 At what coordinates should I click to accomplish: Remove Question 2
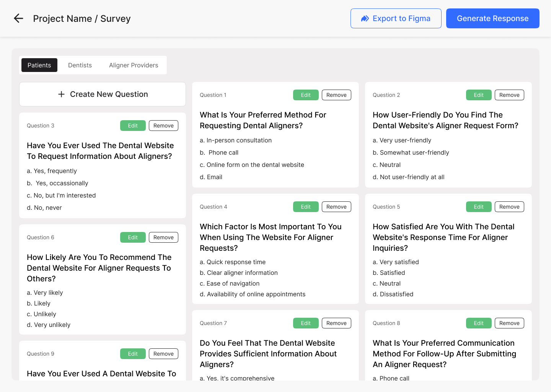[509, 95]
